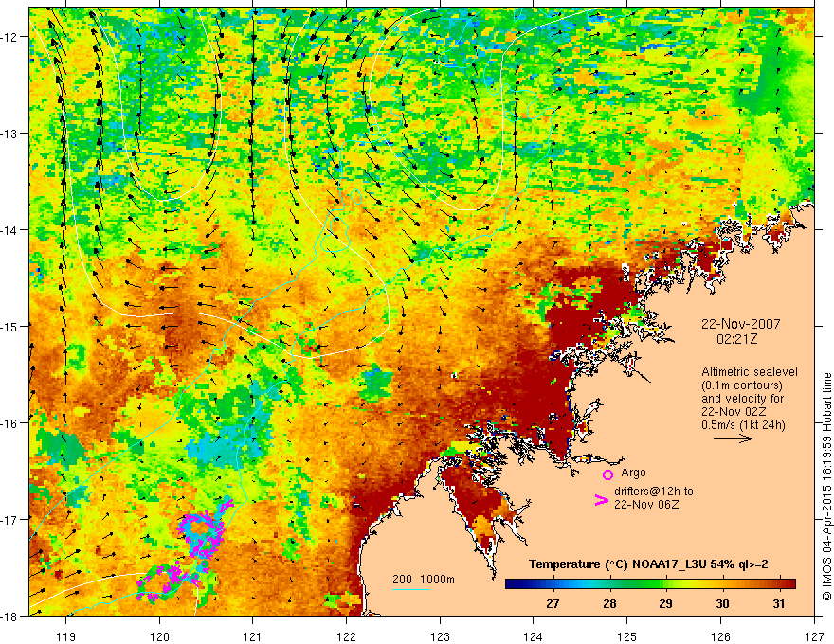Click longitude axis label 121

(x=253, y=636)
